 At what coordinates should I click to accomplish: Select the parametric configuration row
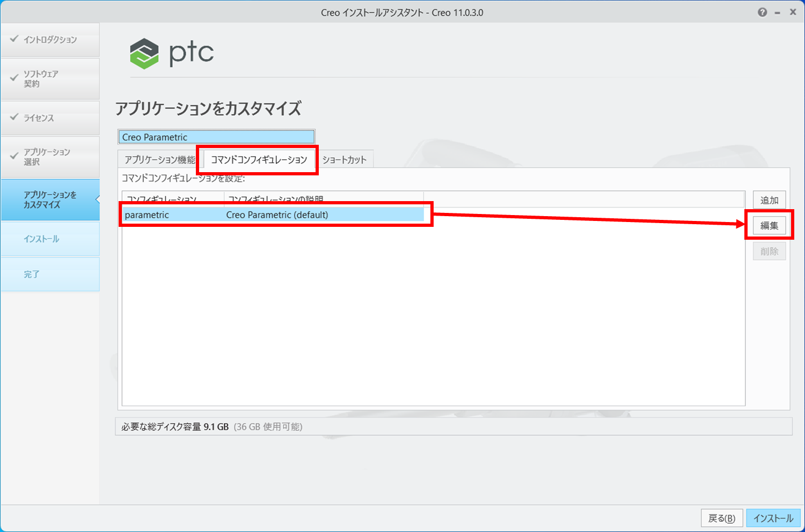[x=273, y=215]
